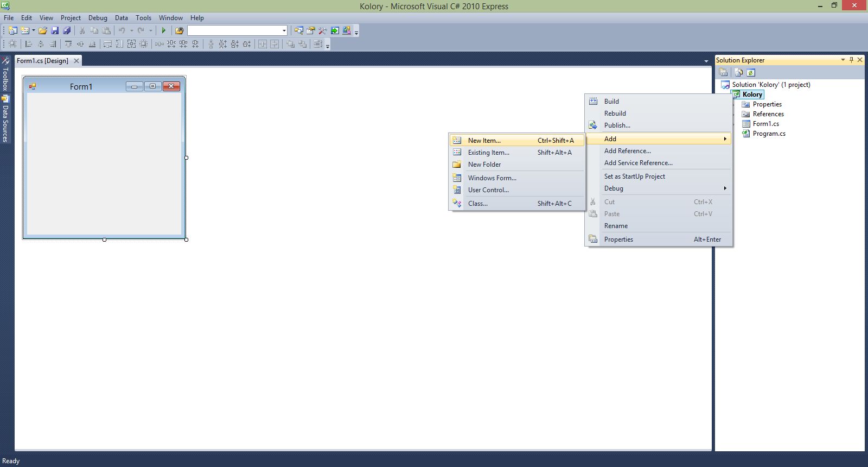Click the Add New Item toolbar icon
This screenshot has width=868, height=467.
point(24,30)
